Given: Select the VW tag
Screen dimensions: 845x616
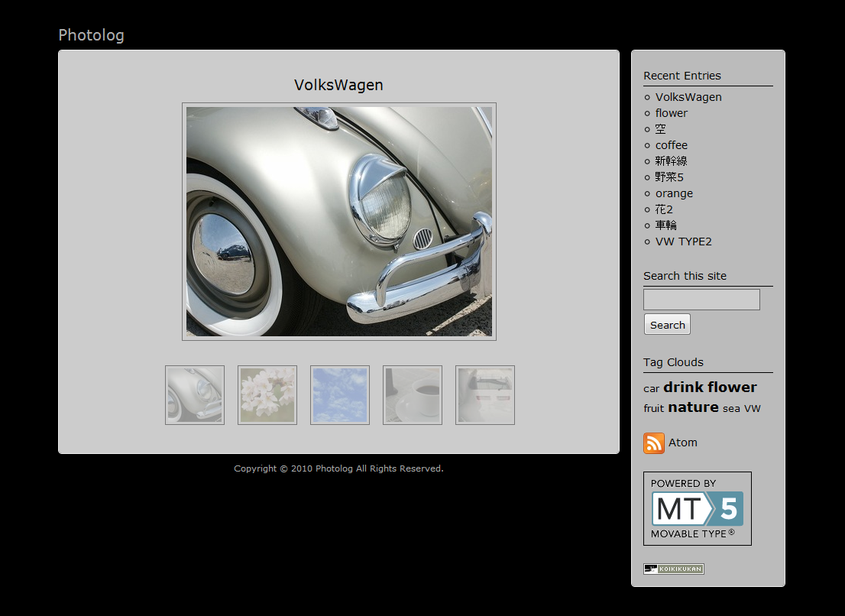Looking at the screenshot, I should point(753,409).
